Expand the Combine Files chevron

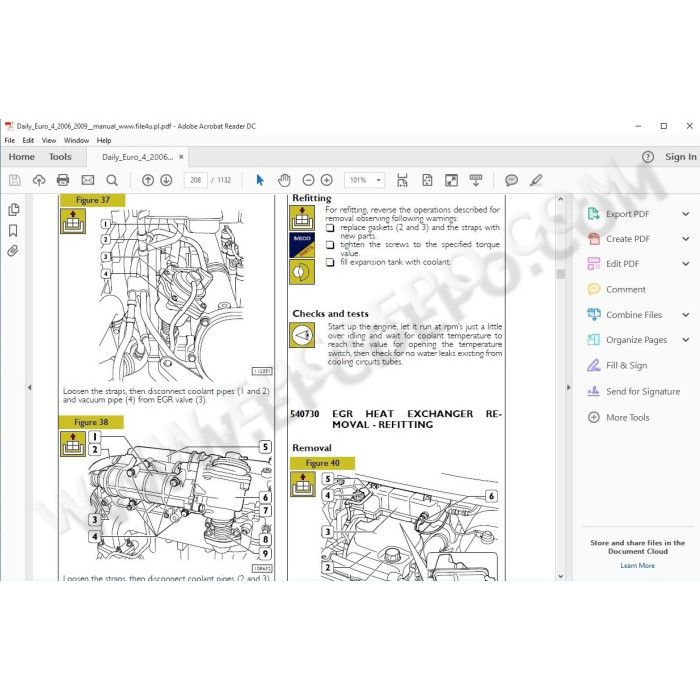pos(686,315)
